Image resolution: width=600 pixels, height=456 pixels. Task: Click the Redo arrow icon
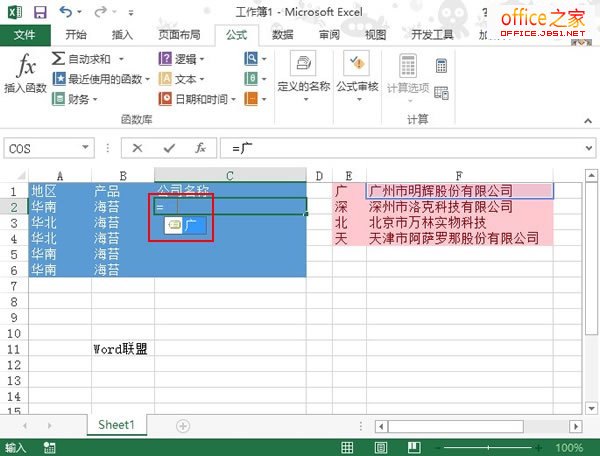tap(100, 12)
